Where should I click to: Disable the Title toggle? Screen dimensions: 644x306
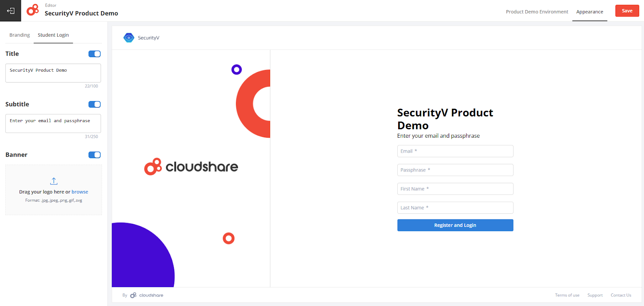click(94, 54)
